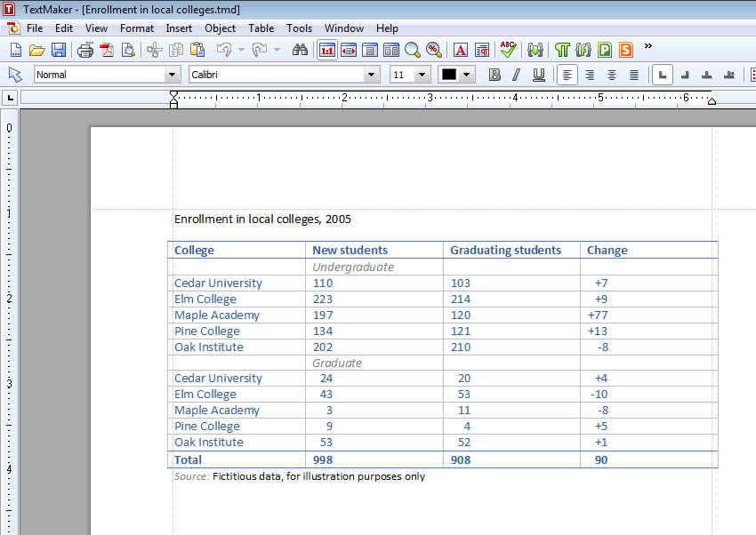Export document as PDF icon
Viewport: 756px width, 535px height.
pyautogui.click(x=107, y=50)
